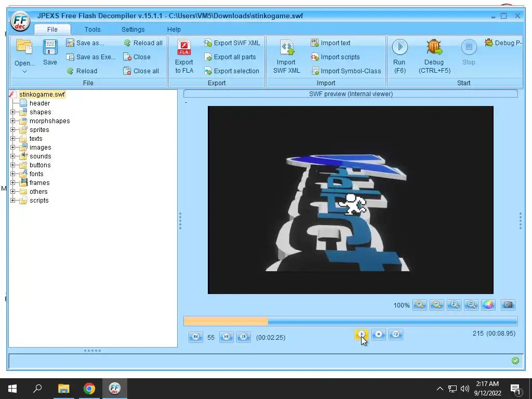Click the Save floppy disk icon
532x399 pixels.
[50, 47]
